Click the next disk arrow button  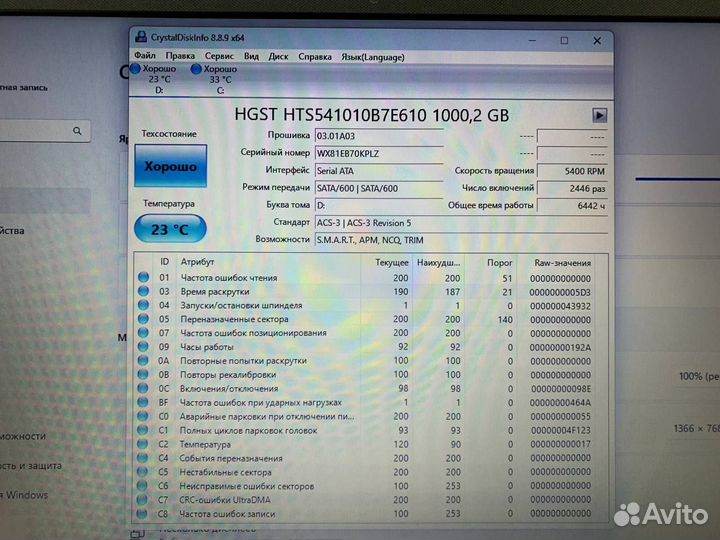(x=599, y=115)
